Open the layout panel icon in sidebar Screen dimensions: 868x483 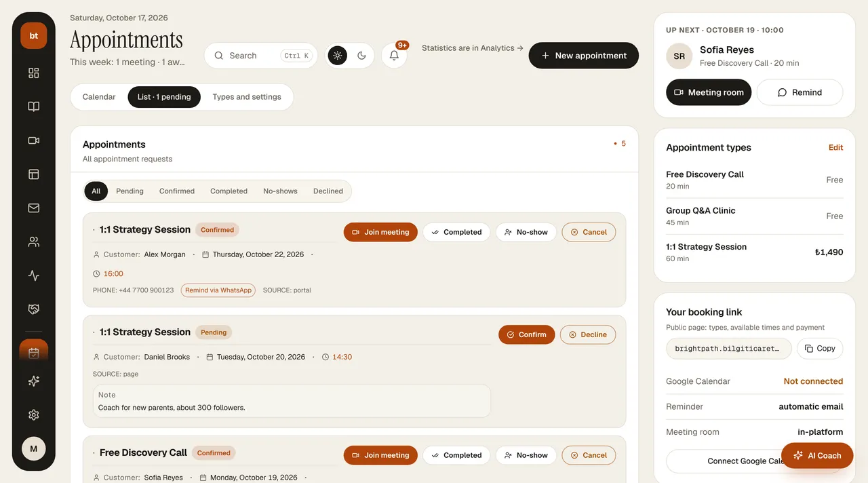[x=34, y=174]
